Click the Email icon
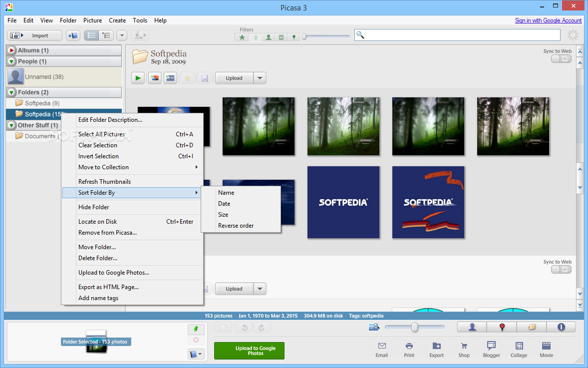This screenshot has height=368, width=588. point(382,350)
